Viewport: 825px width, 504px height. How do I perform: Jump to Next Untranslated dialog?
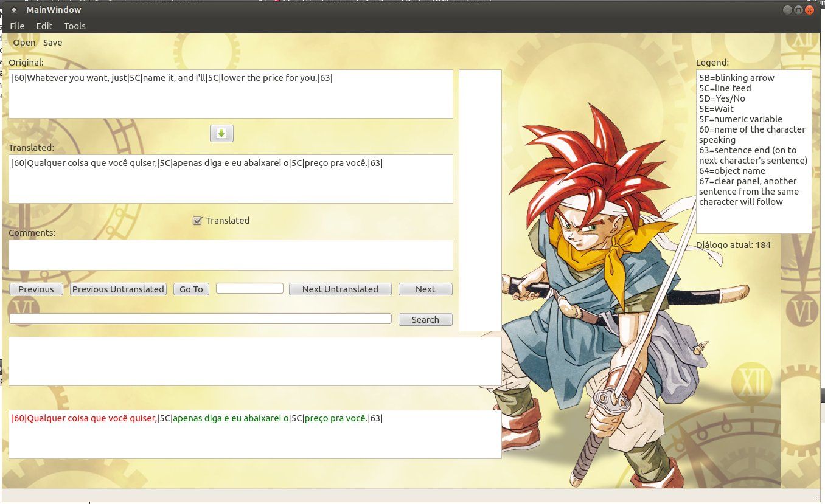340,289
